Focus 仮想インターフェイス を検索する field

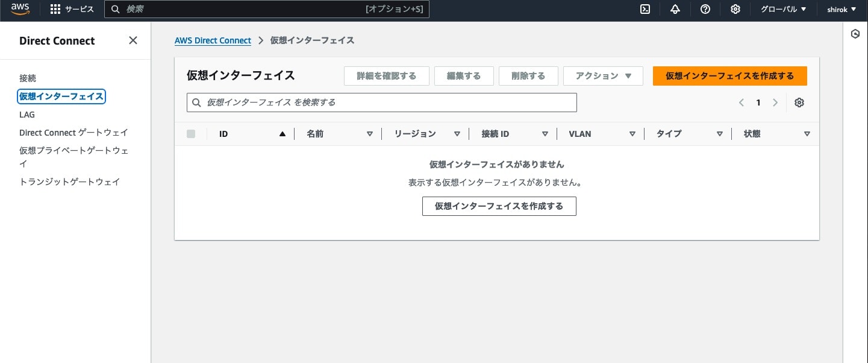tap(382, 103)
